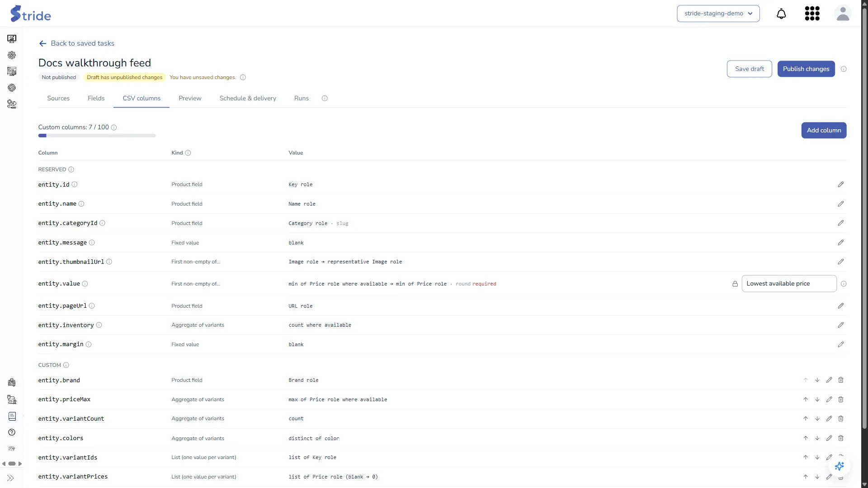
Task: Click Publish changes button
Action: (806, 69)
